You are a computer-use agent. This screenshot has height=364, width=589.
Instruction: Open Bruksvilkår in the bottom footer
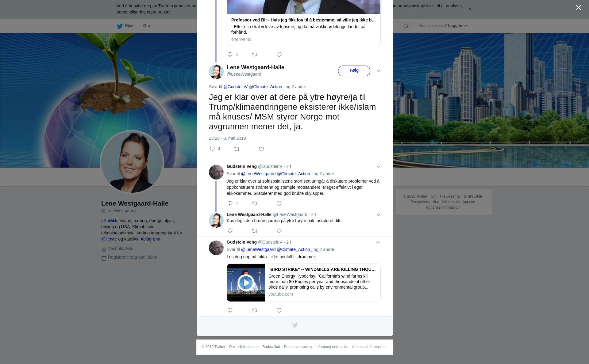(x=271, y=347)
